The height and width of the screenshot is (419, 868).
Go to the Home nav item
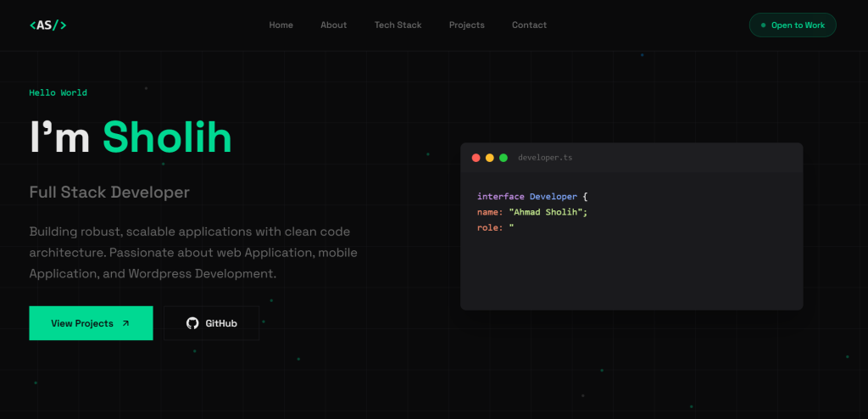[281, 25]
